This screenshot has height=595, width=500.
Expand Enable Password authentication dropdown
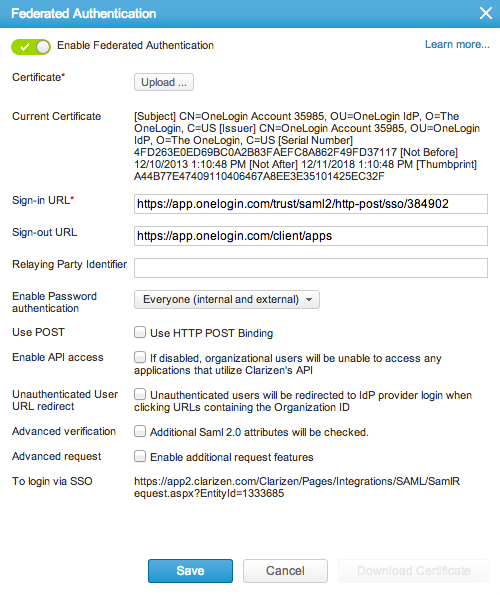pyautogui.click(x=227, y=299)
